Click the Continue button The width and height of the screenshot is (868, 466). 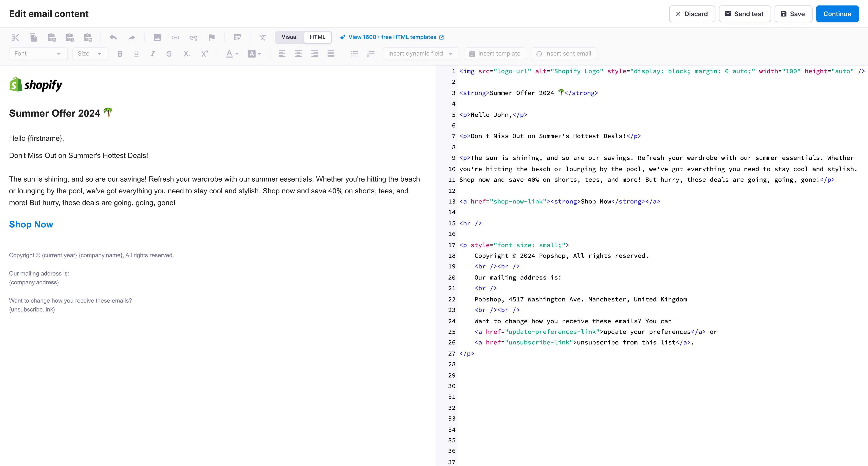(x=837, y=14)
